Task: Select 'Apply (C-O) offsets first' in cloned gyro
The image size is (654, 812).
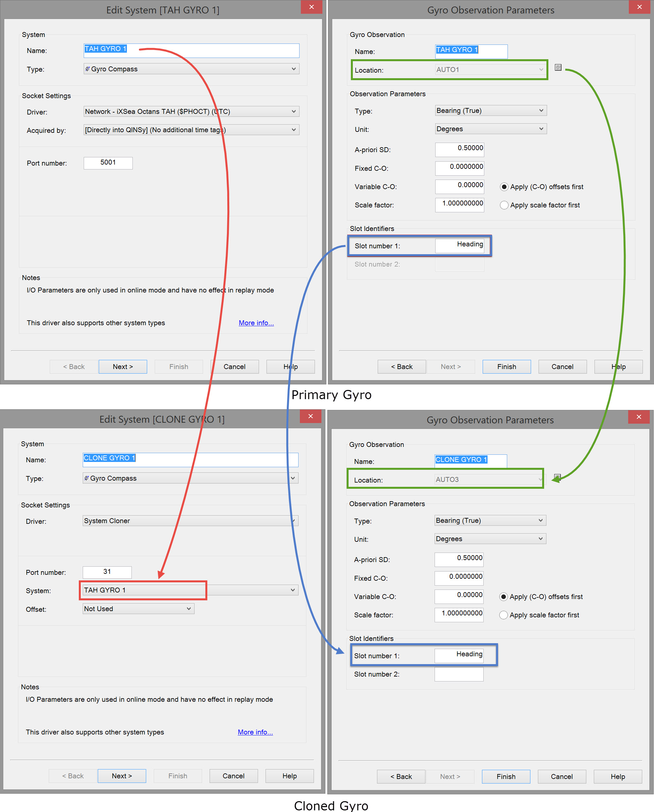Action: pyautogui.click(x=503, y=597)
